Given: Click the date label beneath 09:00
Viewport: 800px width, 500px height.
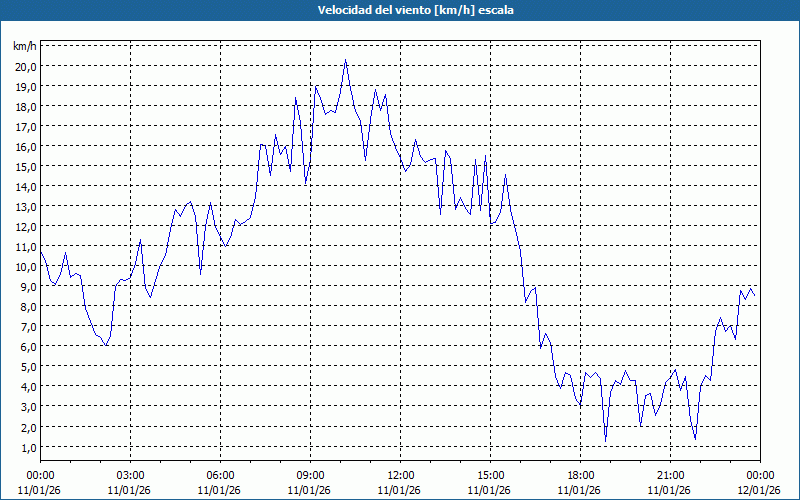Looking at the screenshot, I should click(x=310, y=490).
